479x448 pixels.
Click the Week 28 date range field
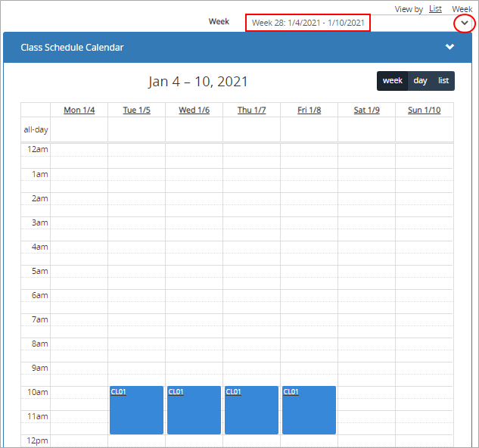308,23
